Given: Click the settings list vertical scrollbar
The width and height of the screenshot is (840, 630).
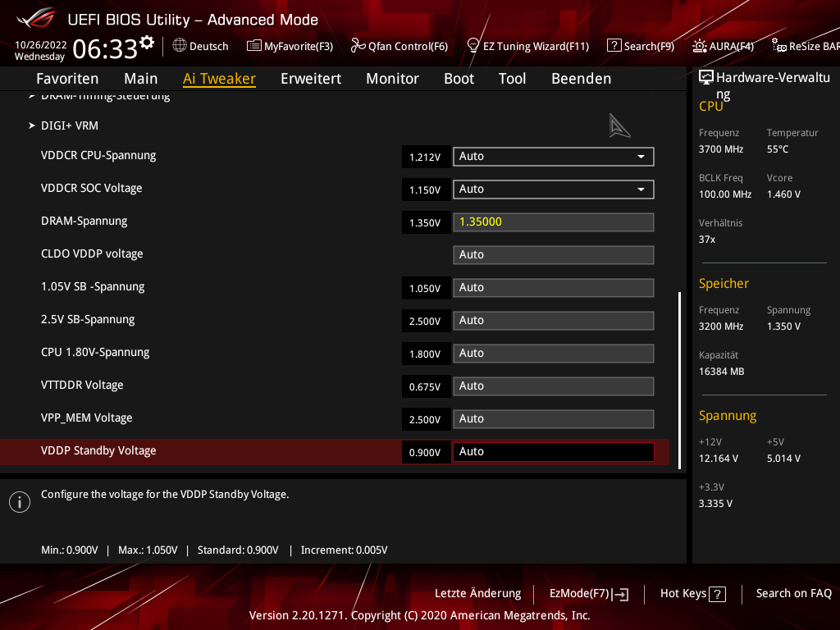Looking at the screenshot, I should click(x=679, y=381).
